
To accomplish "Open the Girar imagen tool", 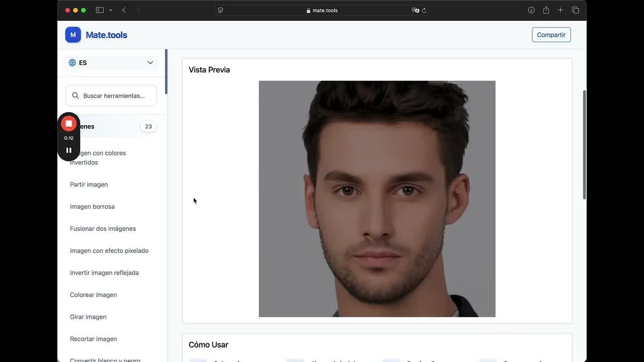I will coord(88,317).
